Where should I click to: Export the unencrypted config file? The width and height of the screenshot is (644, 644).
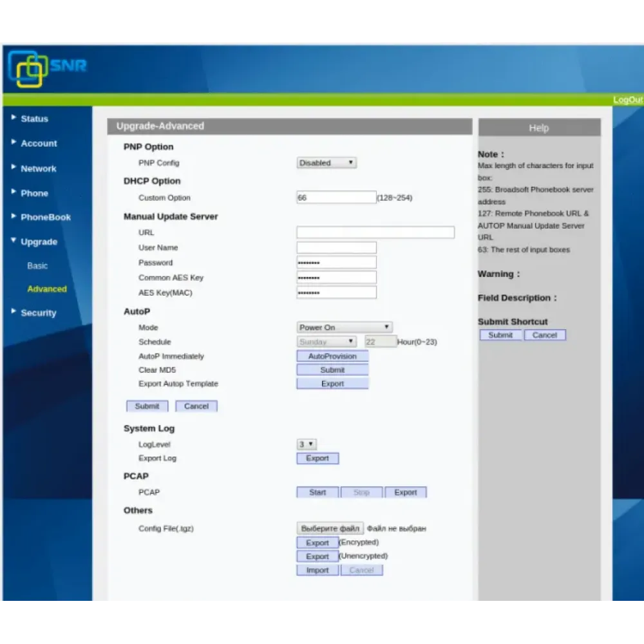point(317,556)
